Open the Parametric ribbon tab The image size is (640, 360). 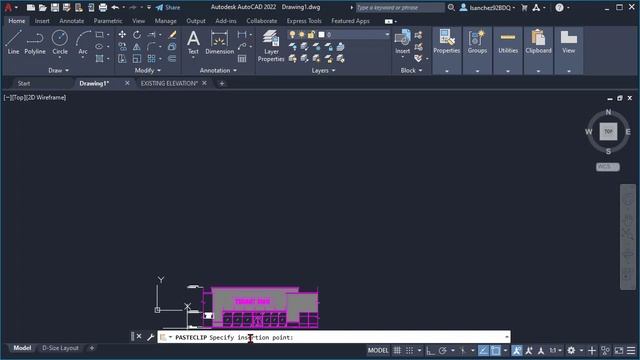[108, 21]
